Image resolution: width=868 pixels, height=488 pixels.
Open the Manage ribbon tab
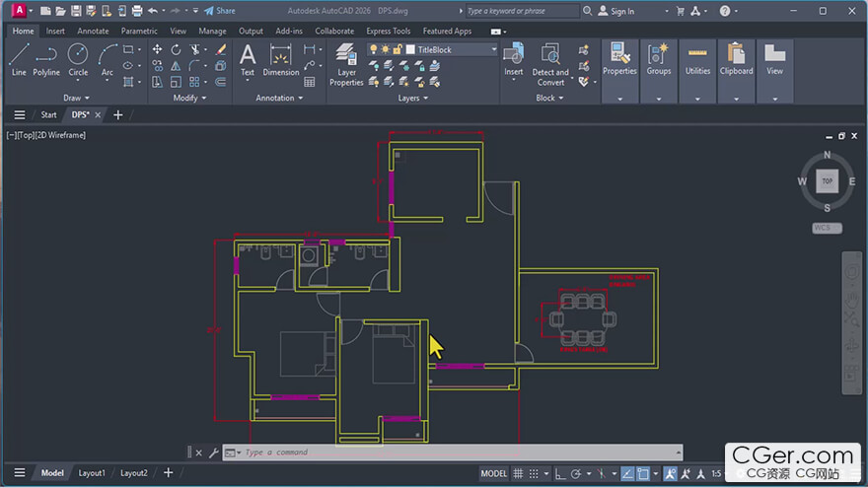coord(212,31)
